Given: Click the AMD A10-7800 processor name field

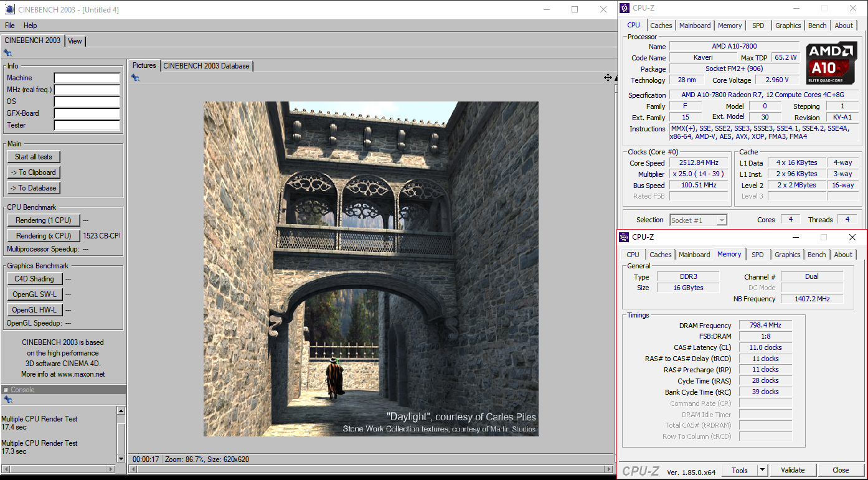Looking at the screenshot, I should 735,47.
